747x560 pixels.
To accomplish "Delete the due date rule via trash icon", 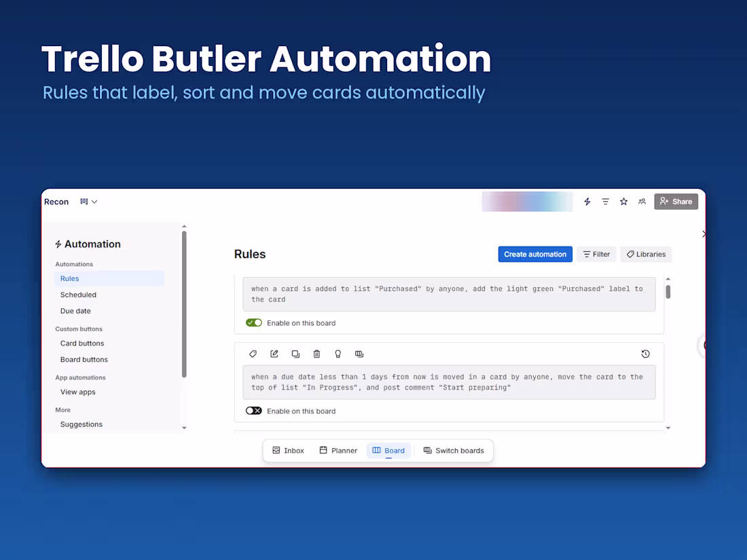I will click(x=316, y=354).
